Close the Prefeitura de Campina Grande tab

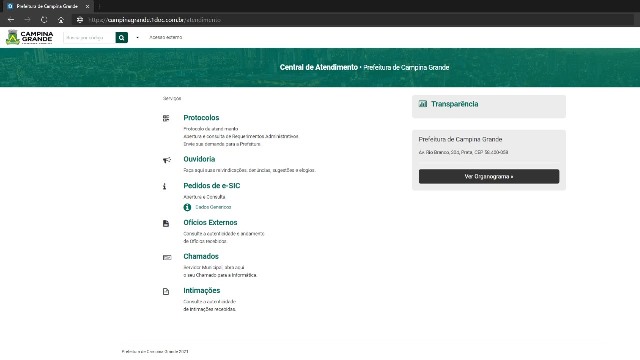(87, 6)
